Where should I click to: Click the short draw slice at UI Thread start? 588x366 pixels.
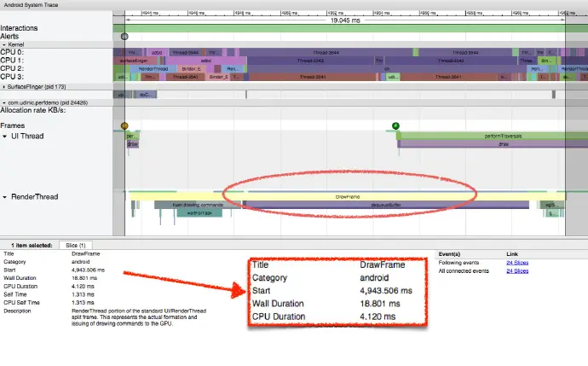point(133,144)
